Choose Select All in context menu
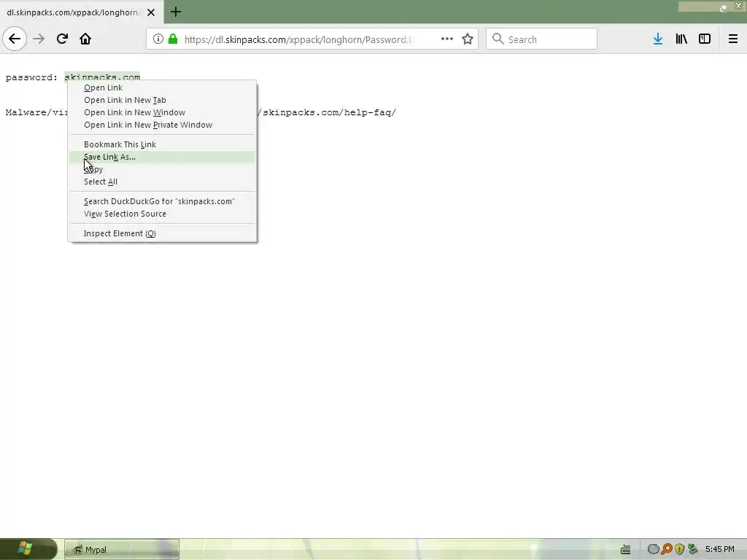This screenshot has height=560, width=747. click(162, 182)
